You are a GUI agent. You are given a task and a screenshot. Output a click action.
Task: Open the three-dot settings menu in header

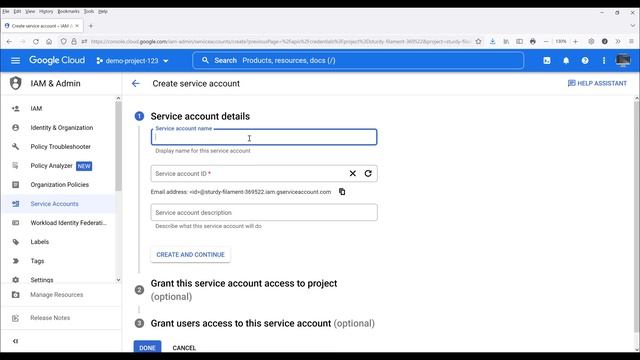pos(604,60)
